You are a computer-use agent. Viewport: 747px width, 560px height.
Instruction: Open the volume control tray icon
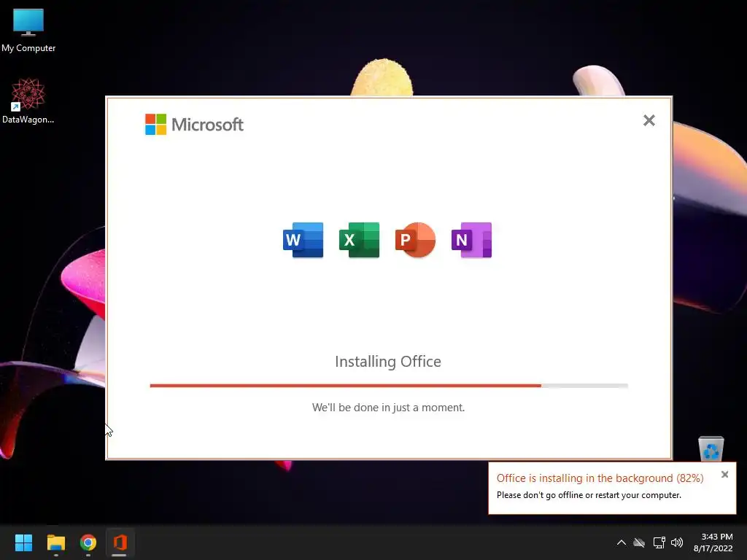(676, 542)
